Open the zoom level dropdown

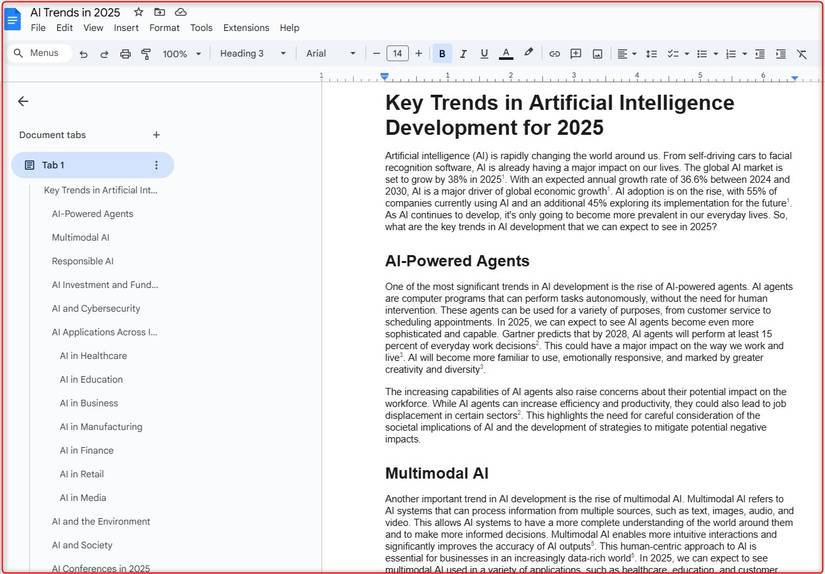(181, 54)
